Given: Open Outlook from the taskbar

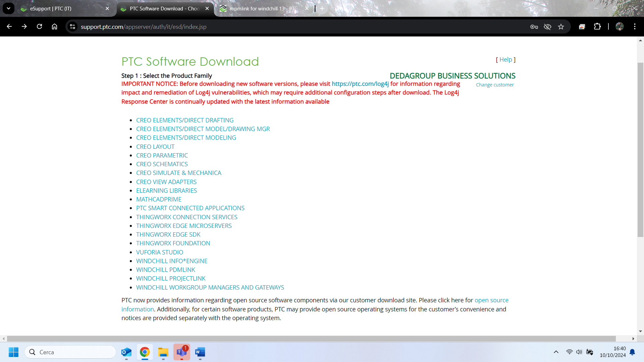Looking at the screenshot, I should [126, 352].
